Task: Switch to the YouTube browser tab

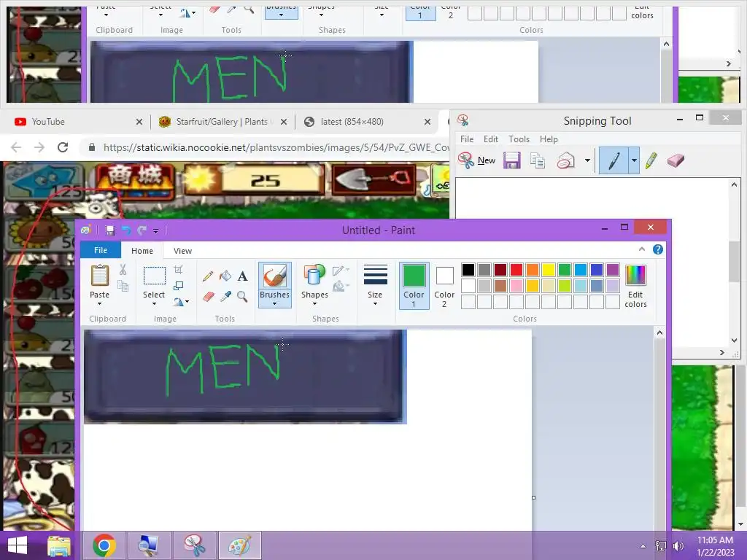Action: pyautogui.click(x=74, y=122)
